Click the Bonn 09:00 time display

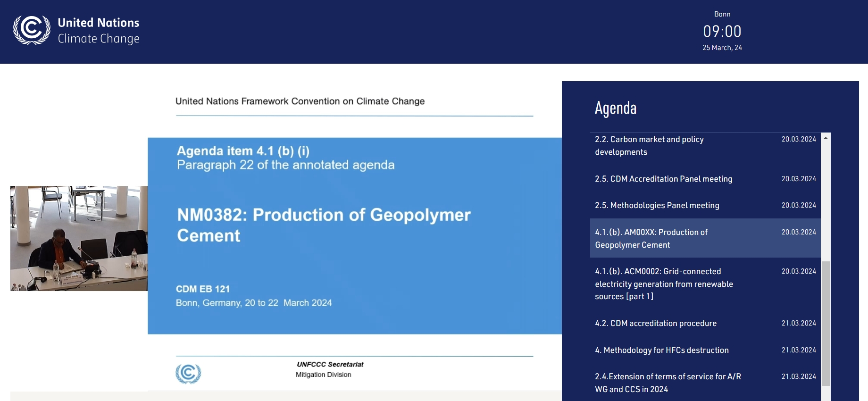click(x=722, y=31)
